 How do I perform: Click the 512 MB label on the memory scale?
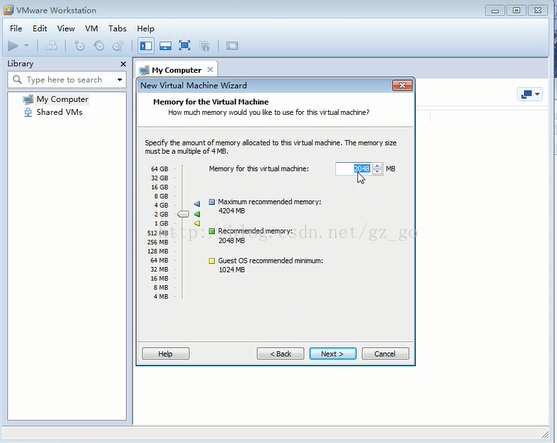158,233
